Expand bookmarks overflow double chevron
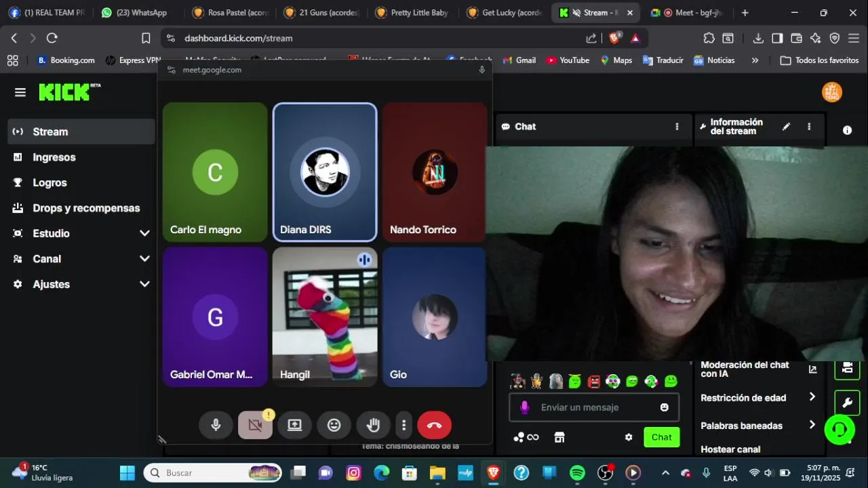This screenshot has height=488, width=868. 755,60
